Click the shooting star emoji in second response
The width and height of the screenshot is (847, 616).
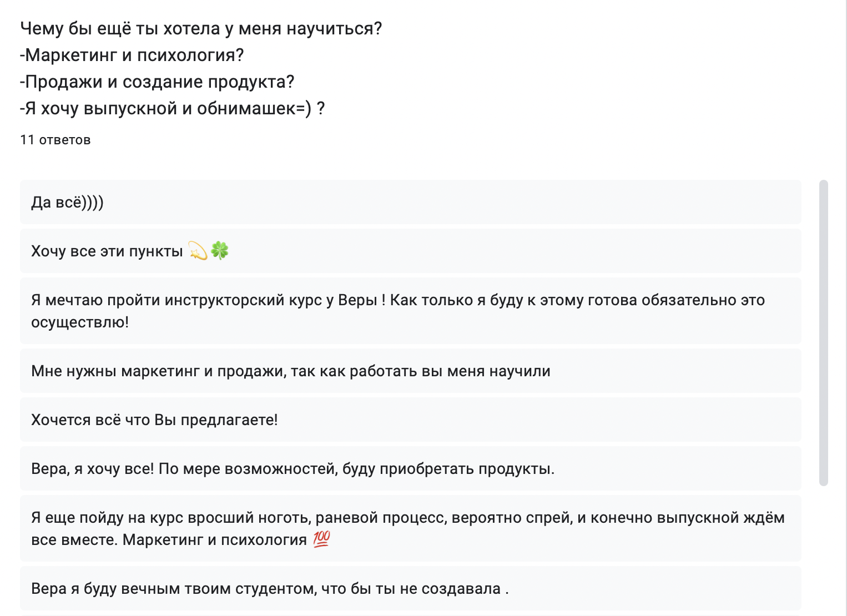point(198,251)
